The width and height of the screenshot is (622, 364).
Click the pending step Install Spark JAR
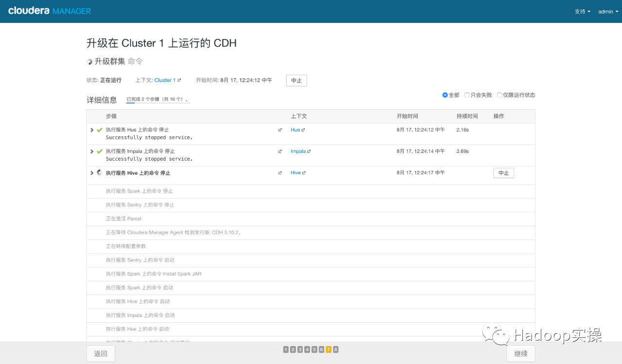coord(154,274)
